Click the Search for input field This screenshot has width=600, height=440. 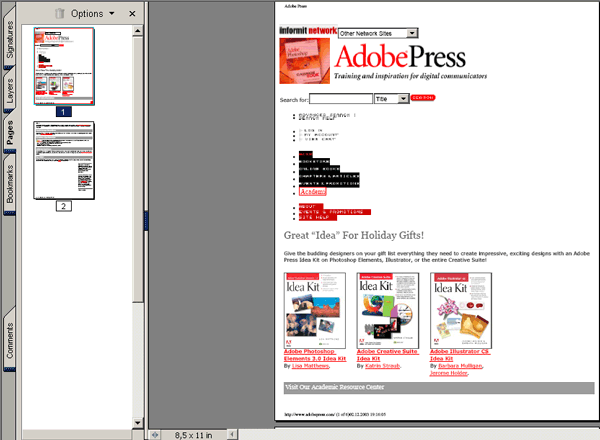(x=341, y=99)
